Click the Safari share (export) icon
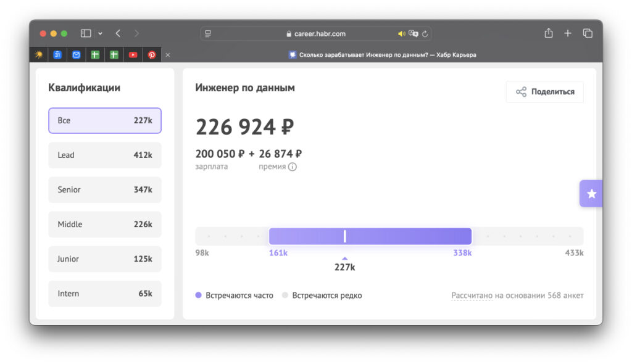This screenshot has width=632, height=364. click(x=548, y=33)
